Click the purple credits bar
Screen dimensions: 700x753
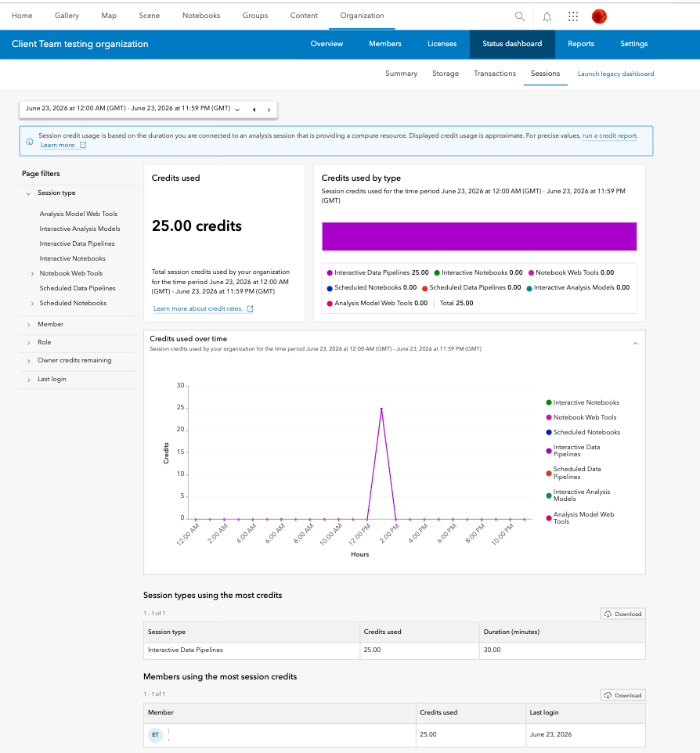click(x=479, y=236)
